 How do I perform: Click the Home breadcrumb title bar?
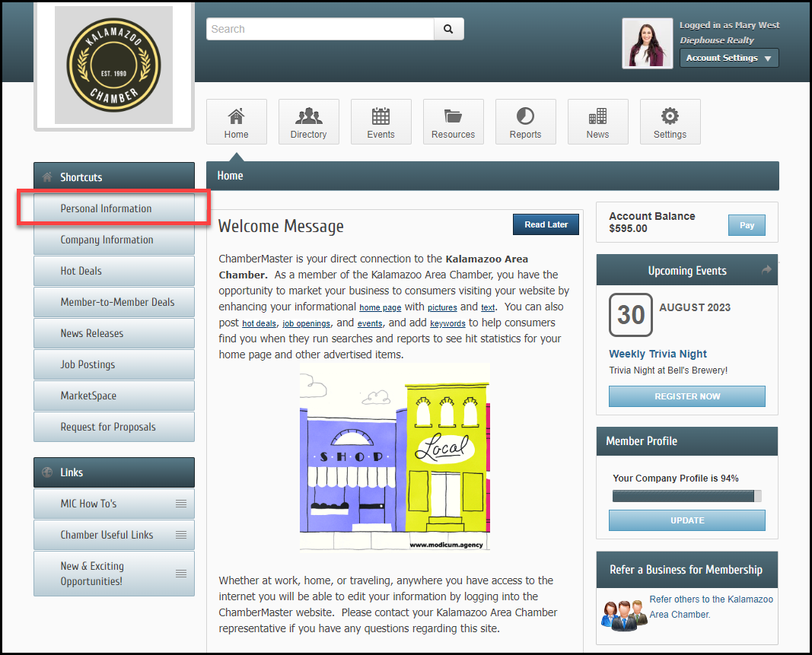492,176
